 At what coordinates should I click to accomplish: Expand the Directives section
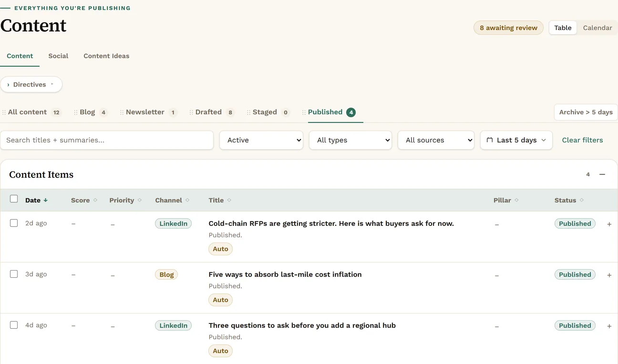click(x=31, y=84)
